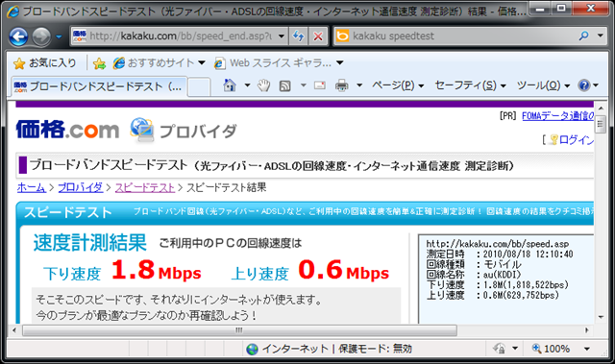Click the 速度計測結果 heading
Viewport: 615px width, 364px height.
[x=90, y=243]
